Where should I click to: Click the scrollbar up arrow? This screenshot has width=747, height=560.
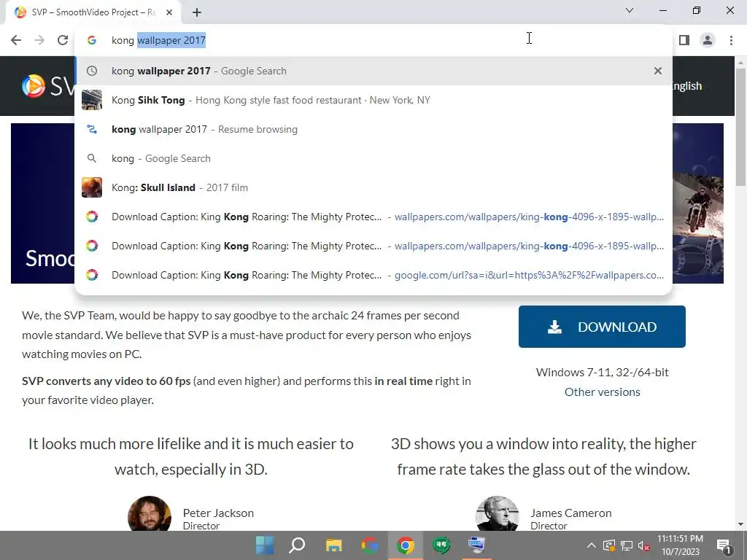coord(740,63)
